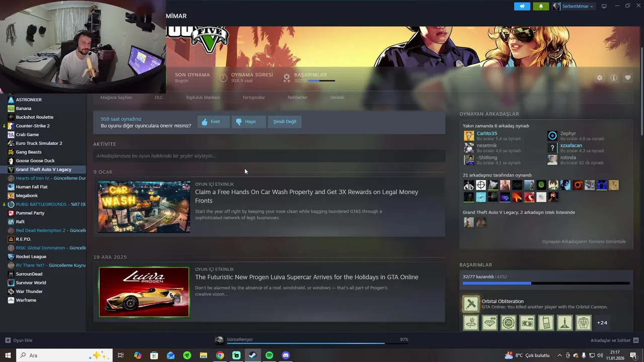Select Counter-Strike 2 in library

tap(33, 126)
